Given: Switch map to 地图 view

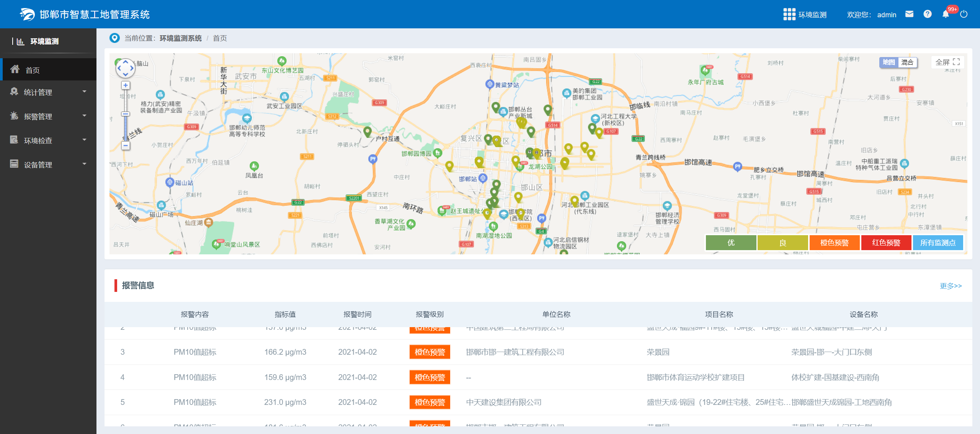Looking at the screenshot, I should point(889,62).
